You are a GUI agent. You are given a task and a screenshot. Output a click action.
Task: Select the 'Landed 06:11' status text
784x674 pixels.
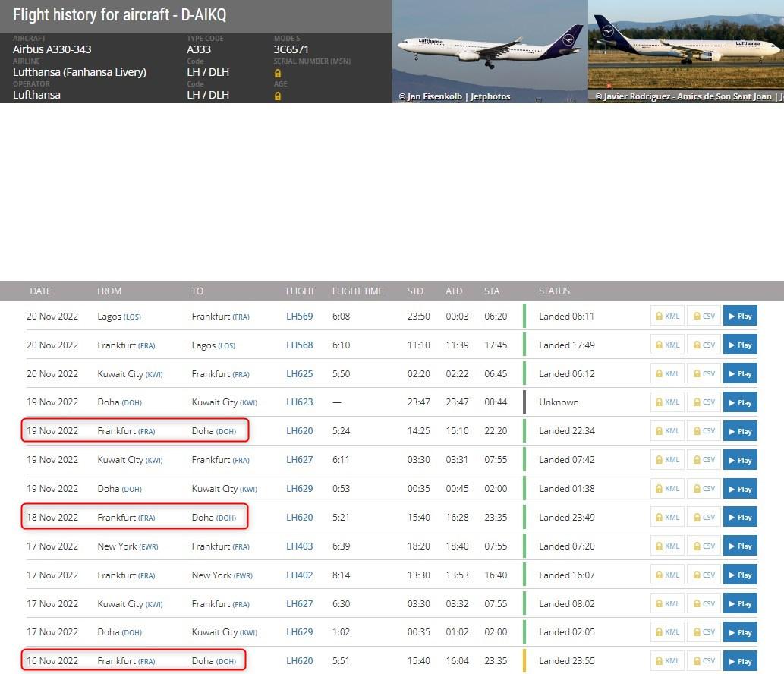pyautogui.click(x=566, y=316)
